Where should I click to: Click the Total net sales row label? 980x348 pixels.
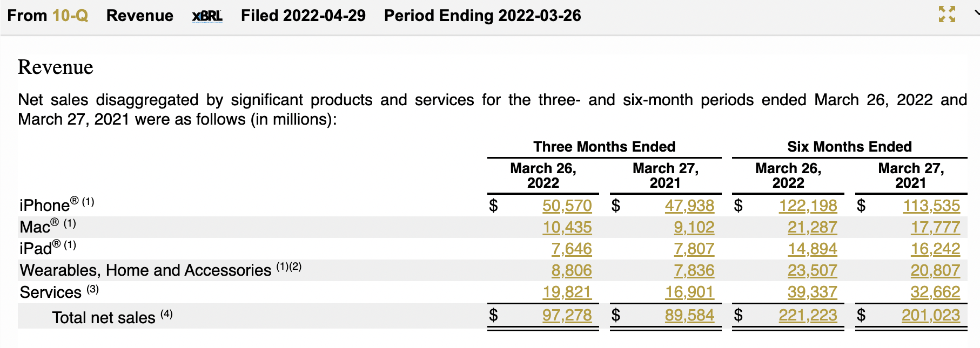click(x=104, y=317)
